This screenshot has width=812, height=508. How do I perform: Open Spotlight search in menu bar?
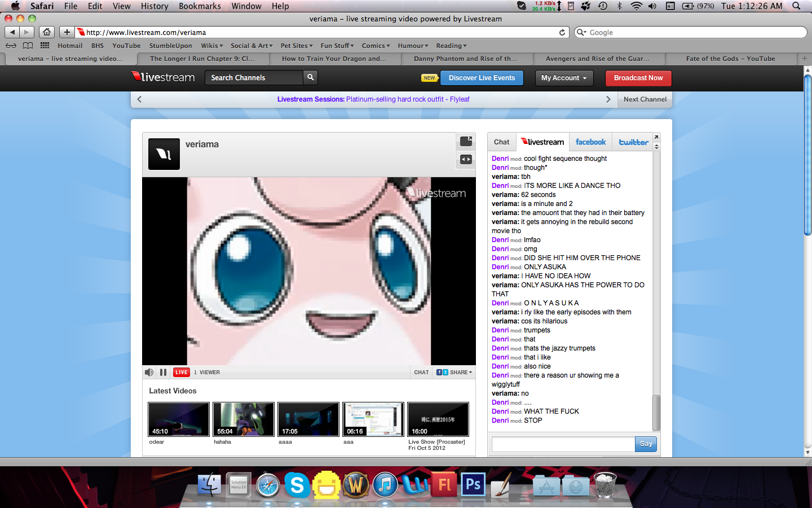click(796, 6)
